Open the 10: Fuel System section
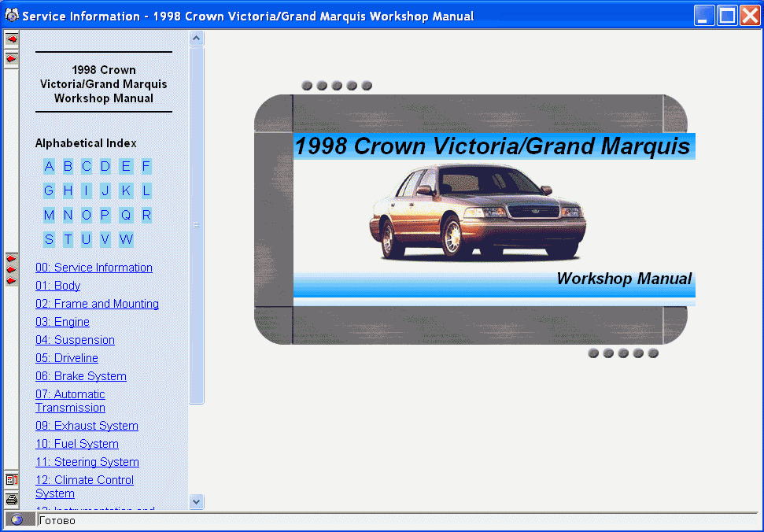Image resolution: width=764 pixels, height=532 pixels. click(77, 444)
